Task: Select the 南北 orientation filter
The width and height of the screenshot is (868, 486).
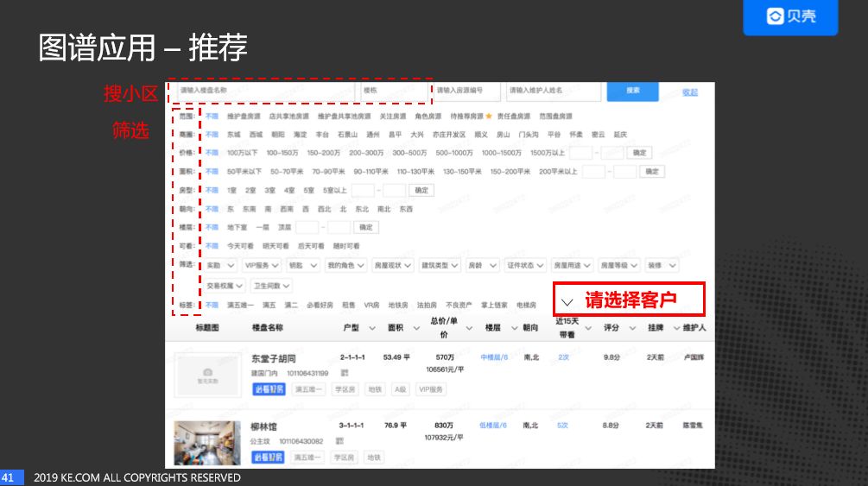Action: [384, 209]
